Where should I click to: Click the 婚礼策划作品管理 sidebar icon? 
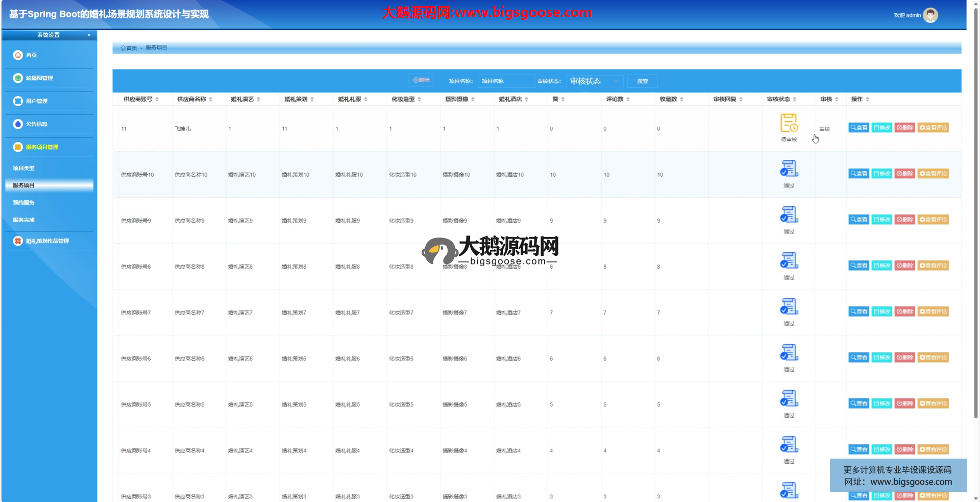pos(18,241)
